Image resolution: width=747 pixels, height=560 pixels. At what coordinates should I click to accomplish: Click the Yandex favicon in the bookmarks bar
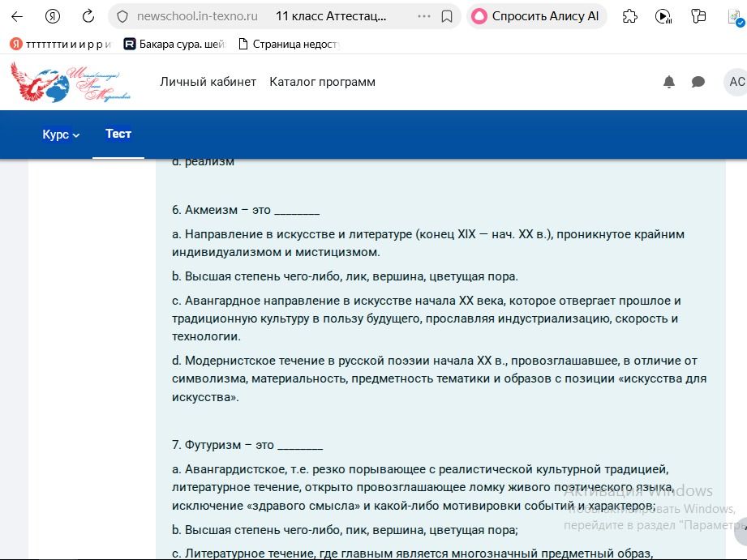pos(16,45)
